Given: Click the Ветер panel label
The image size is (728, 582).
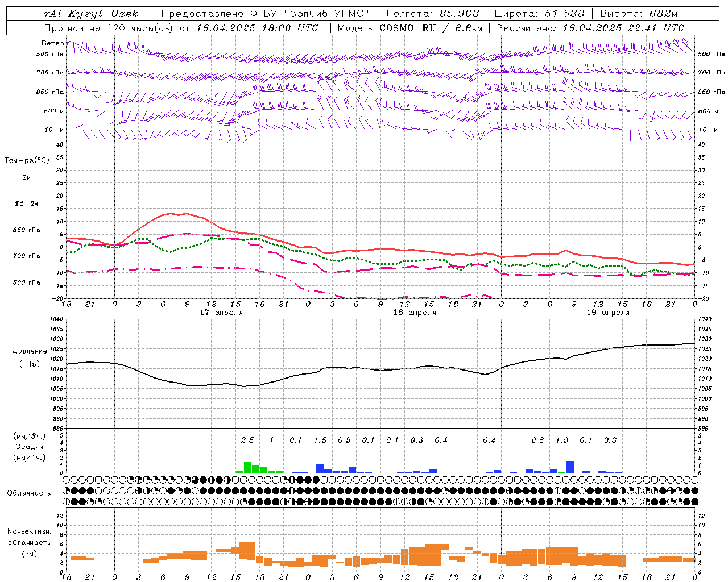Looking at the screenshot, I should 52,43.
